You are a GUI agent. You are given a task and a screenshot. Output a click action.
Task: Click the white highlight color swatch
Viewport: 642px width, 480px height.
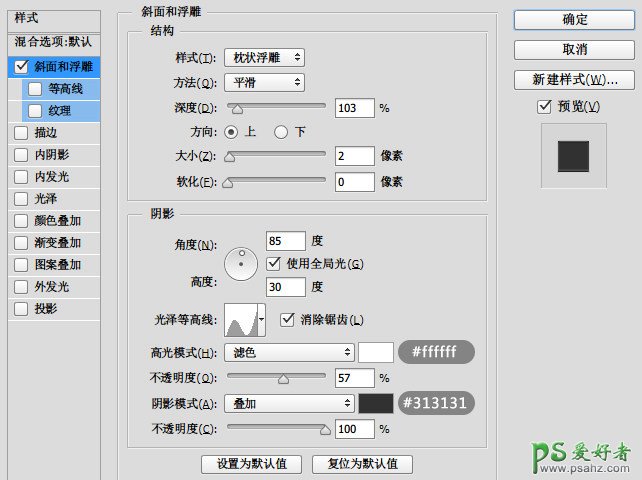coord(376,352)
